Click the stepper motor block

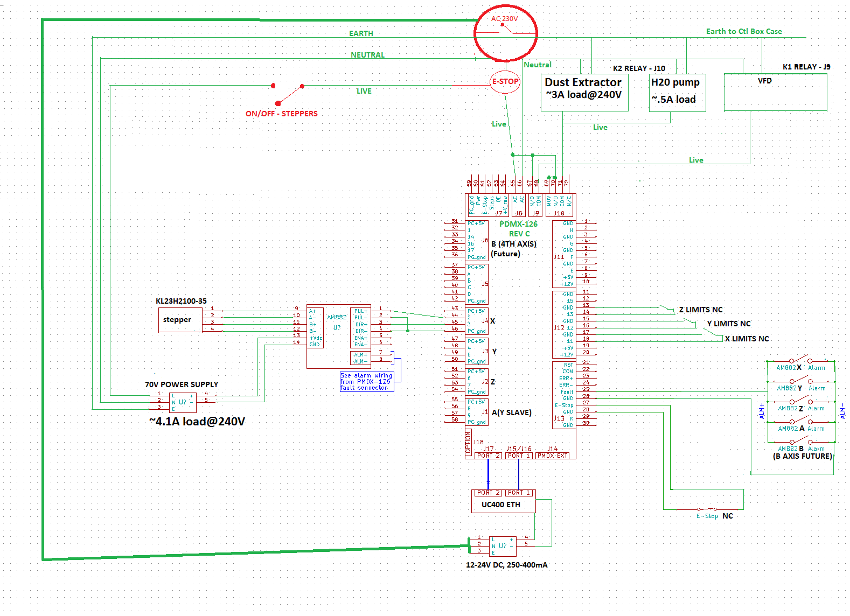point(177,320)
